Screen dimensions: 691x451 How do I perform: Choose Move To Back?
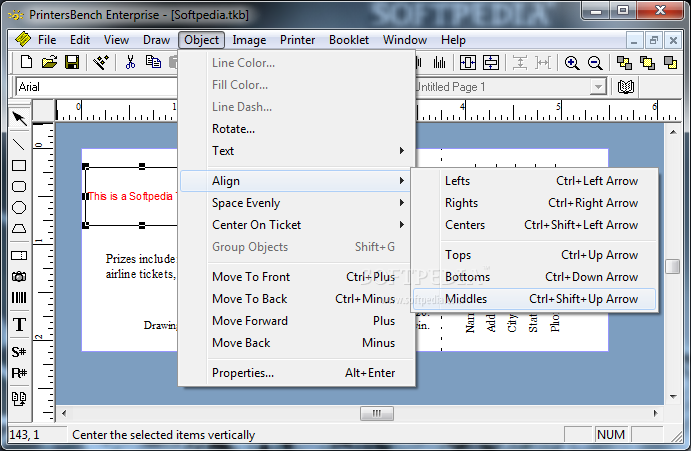tap(297, 299)
